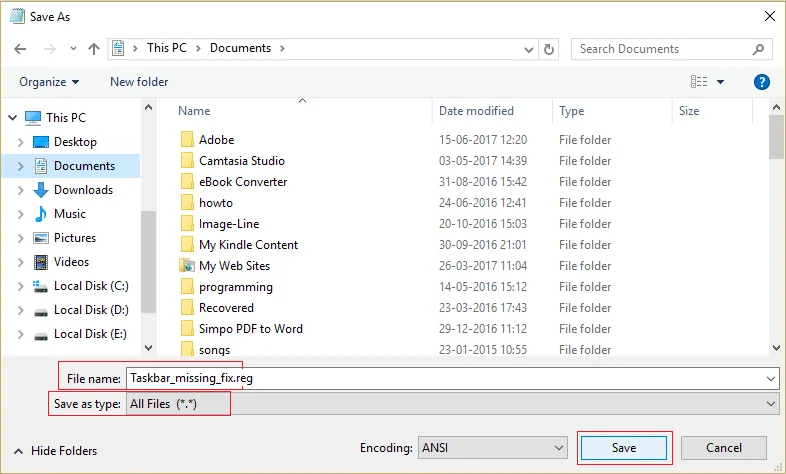Screen dimensions: 786x474
Task: Select the eBook Converter folder icon
Action: [x=187, y=181]
